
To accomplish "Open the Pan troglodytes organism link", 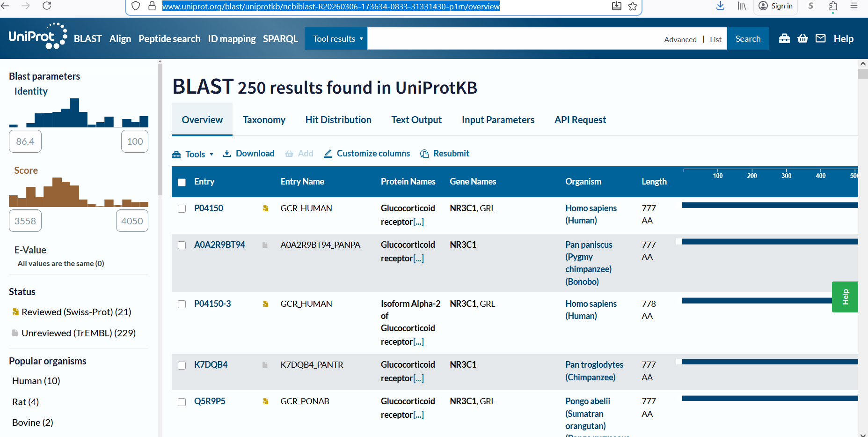I will [594, 371].
